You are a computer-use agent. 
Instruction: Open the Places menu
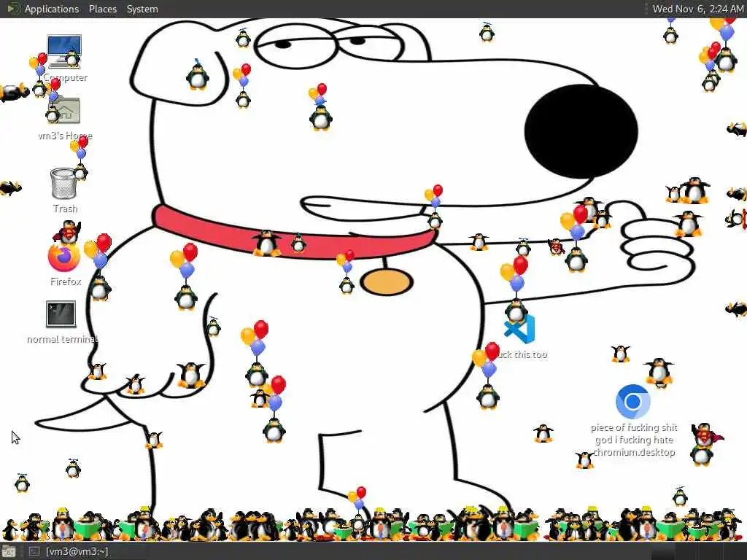[x=102, y=9]
